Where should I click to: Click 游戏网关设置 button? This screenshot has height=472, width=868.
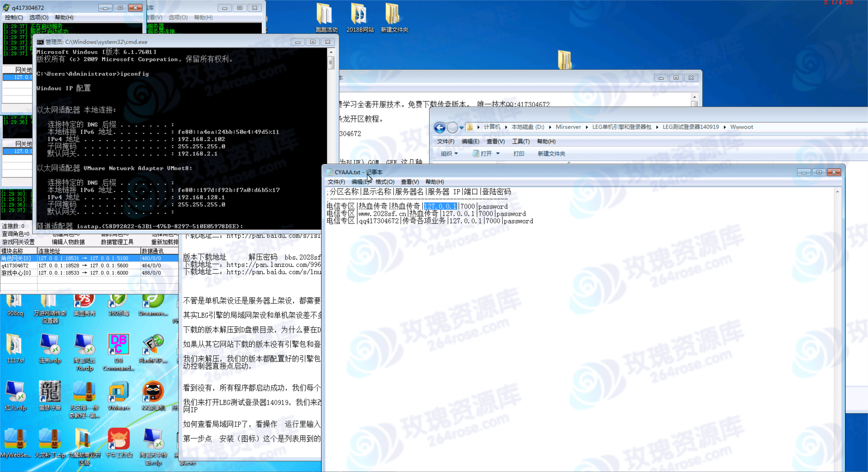18,242
